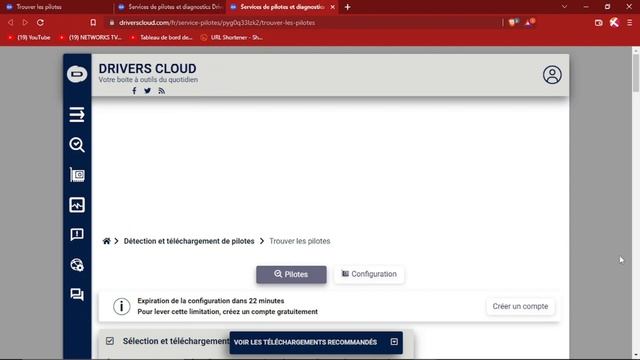Open the forum chat sidebar icon

click(77, 294)
